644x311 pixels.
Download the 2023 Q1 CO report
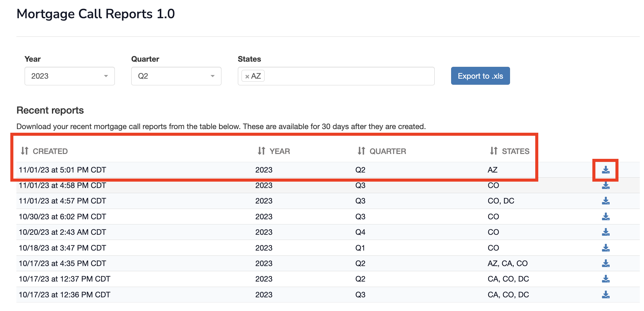click(x=605, y=248)
